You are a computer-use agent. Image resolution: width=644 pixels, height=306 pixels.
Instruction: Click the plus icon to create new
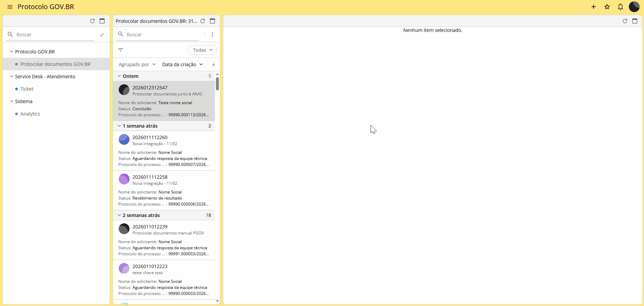coord(594,7)
